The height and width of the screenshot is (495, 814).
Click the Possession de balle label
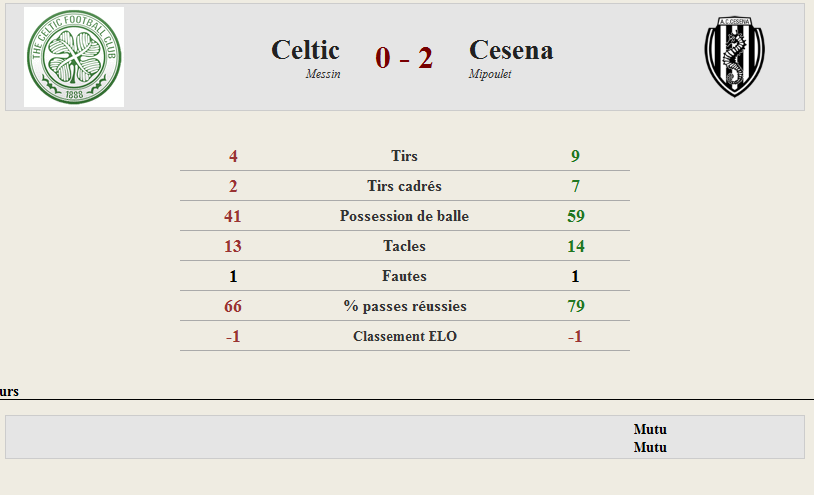[404, 216]
